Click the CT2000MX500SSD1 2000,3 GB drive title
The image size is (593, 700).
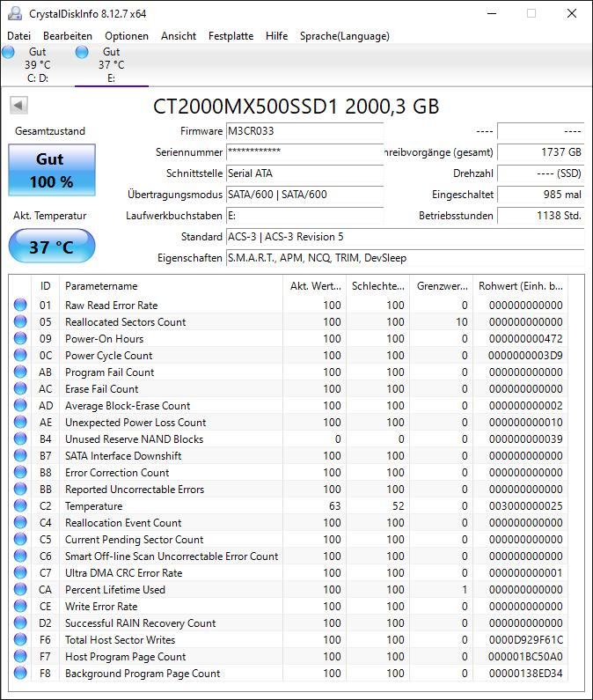click(296, 107)
